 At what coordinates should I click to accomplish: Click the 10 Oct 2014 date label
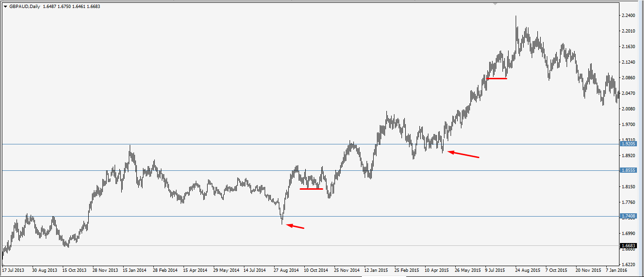tap(316, 270)
